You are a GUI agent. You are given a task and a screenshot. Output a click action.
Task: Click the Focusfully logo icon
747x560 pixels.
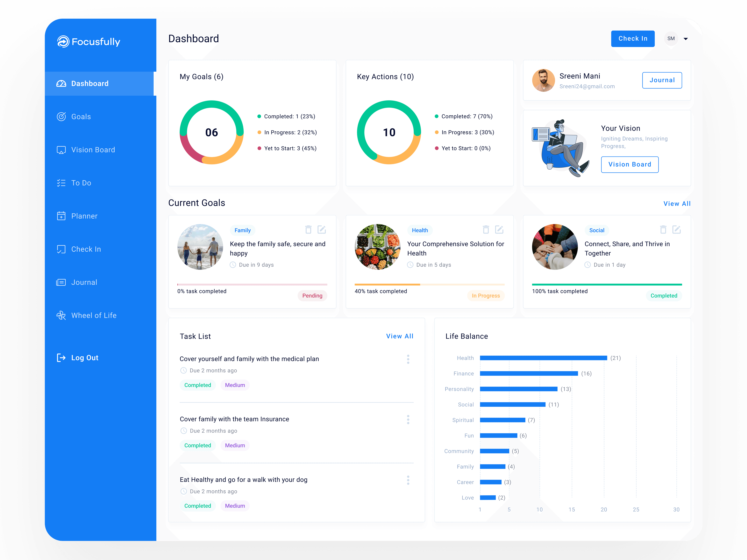[x=63, y=42]
